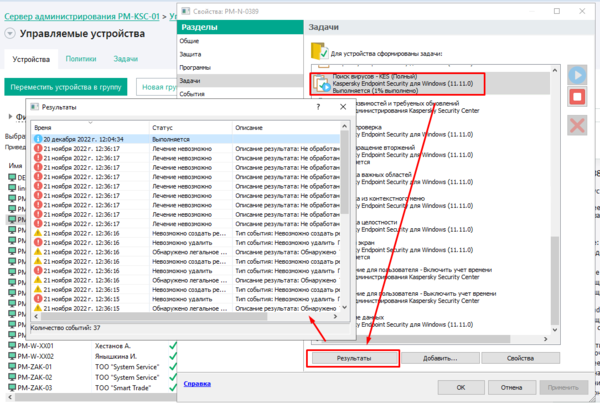
Task: Click the device icon of PM-ZAK-03
Action: [12, 388]
